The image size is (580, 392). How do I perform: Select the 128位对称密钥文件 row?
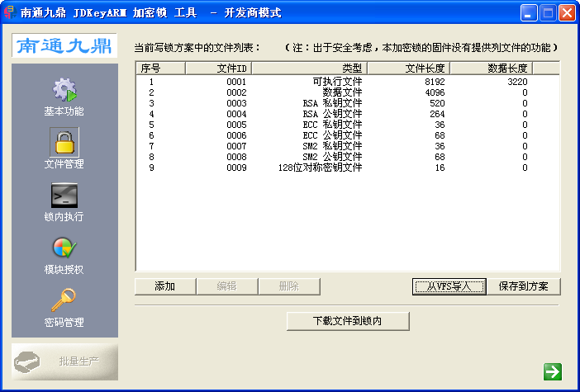coord(348,168)
